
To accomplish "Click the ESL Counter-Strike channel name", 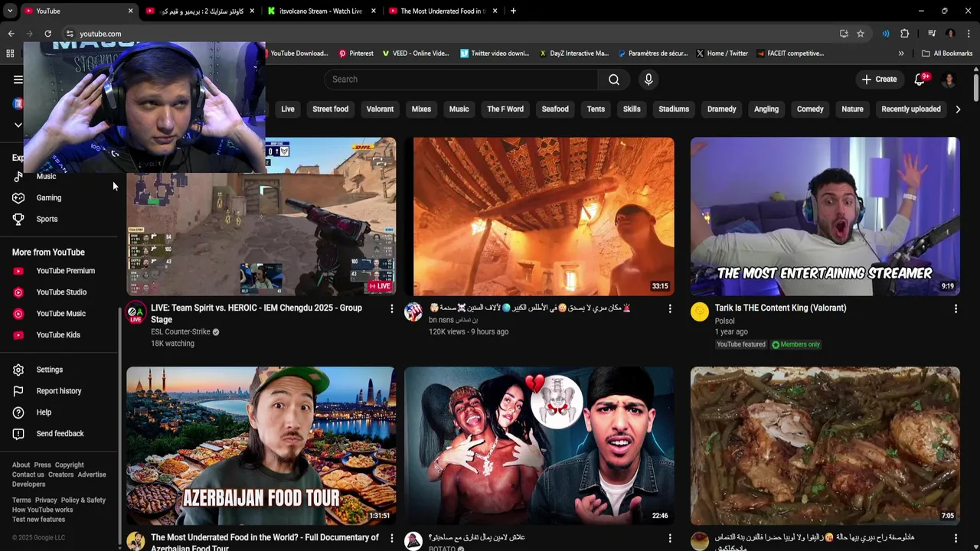I will 181,332.
